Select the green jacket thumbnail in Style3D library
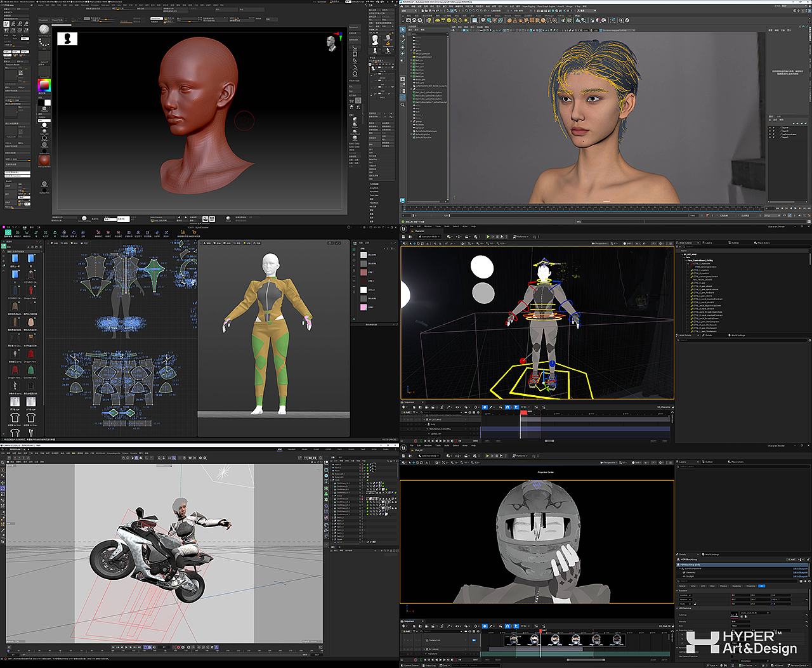This screenshot has height=668, width=812. 30,369
